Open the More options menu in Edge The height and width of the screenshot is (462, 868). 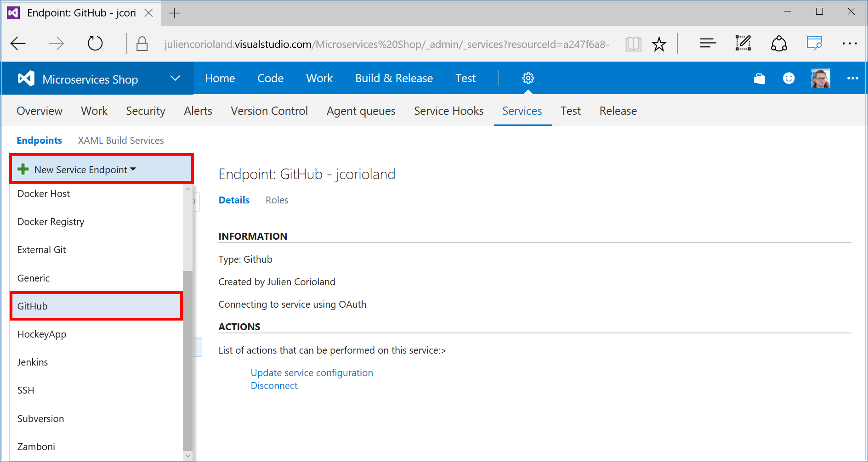coord(850,43)
